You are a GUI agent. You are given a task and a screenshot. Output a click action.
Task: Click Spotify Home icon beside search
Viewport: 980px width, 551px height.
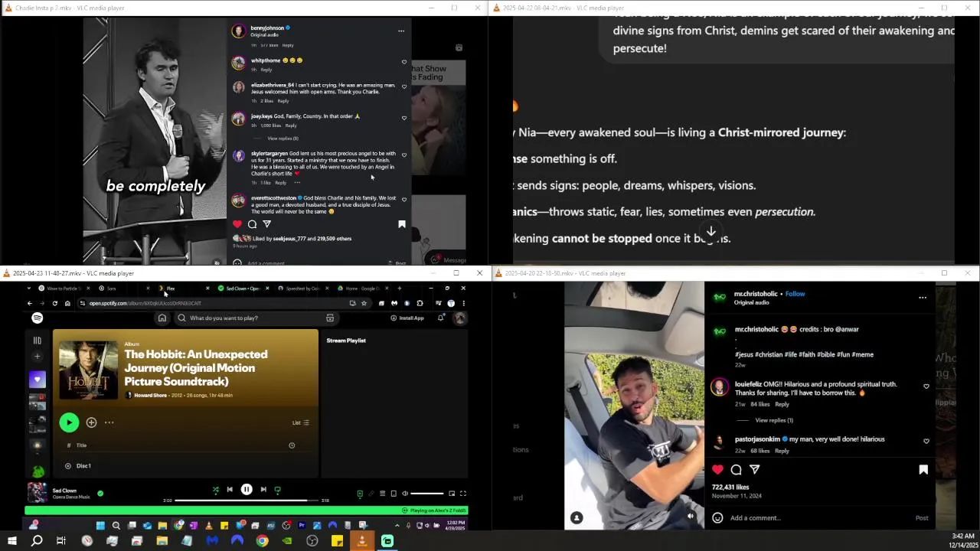[x=162, y=318]
